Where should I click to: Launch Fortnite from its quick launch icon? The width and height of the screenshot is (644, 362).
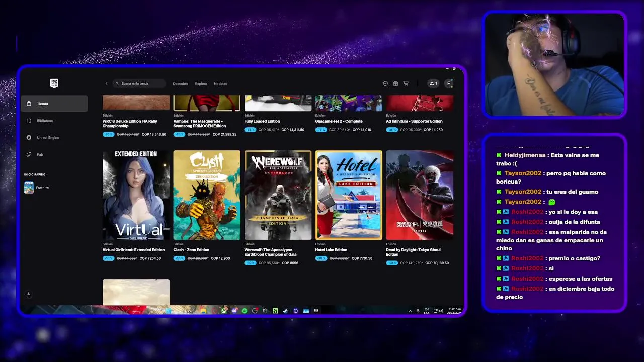tap(29, 188)
